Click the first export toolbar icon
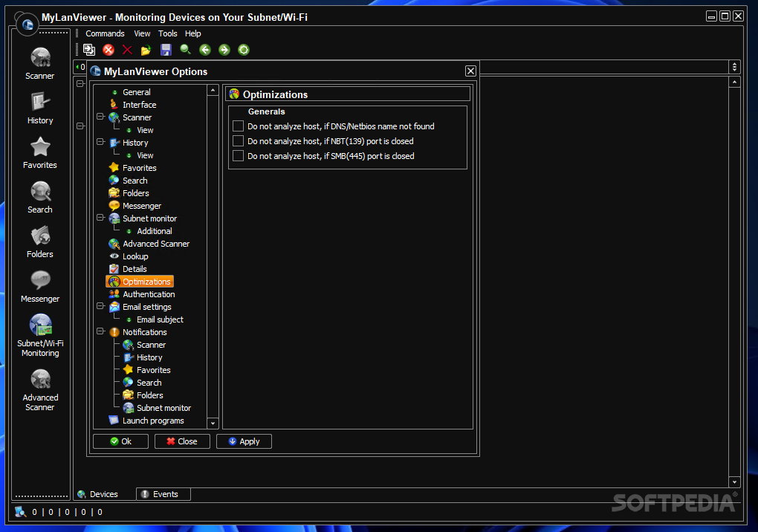758x532 pixels. click(89, 50)
